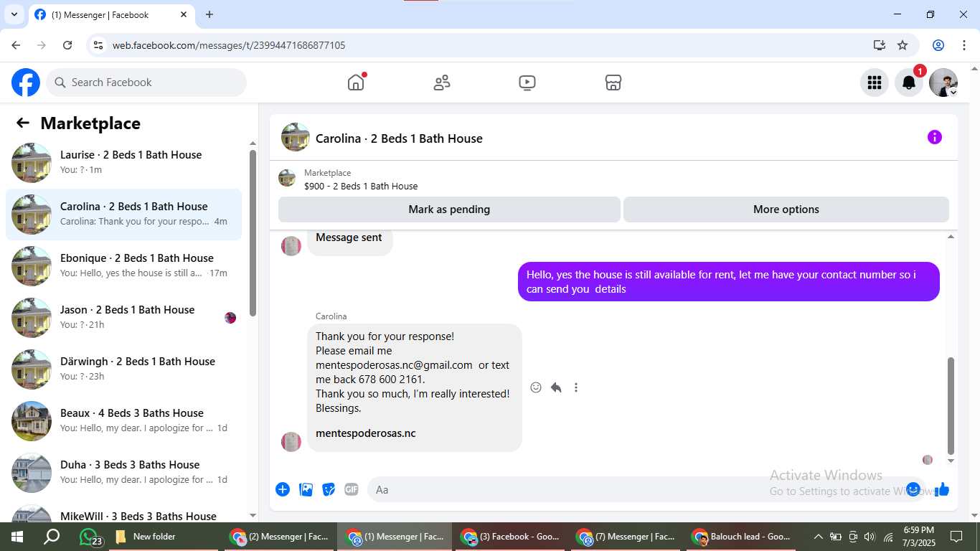Open the Chrome profile icon
The image size is (980, 551).
point(938,45)
